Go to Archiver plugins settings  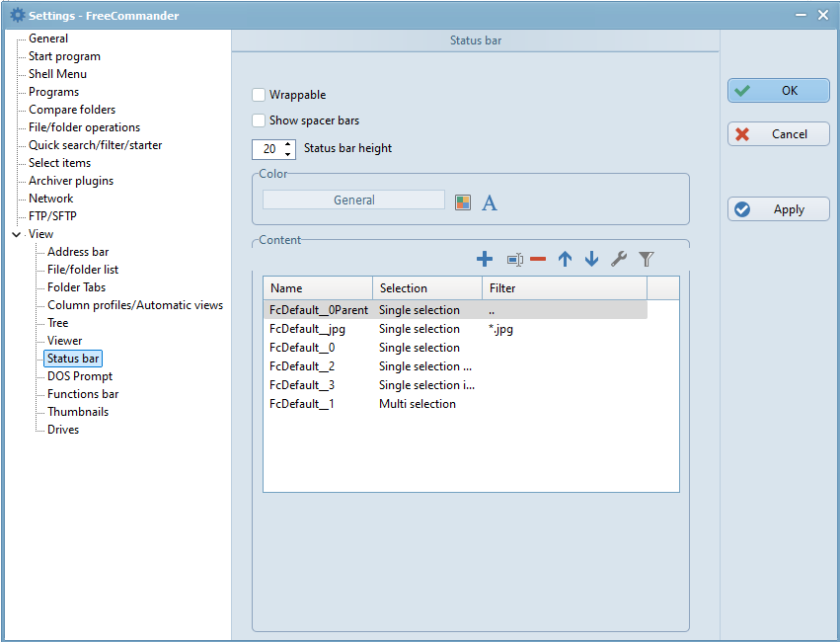point(71,181)
